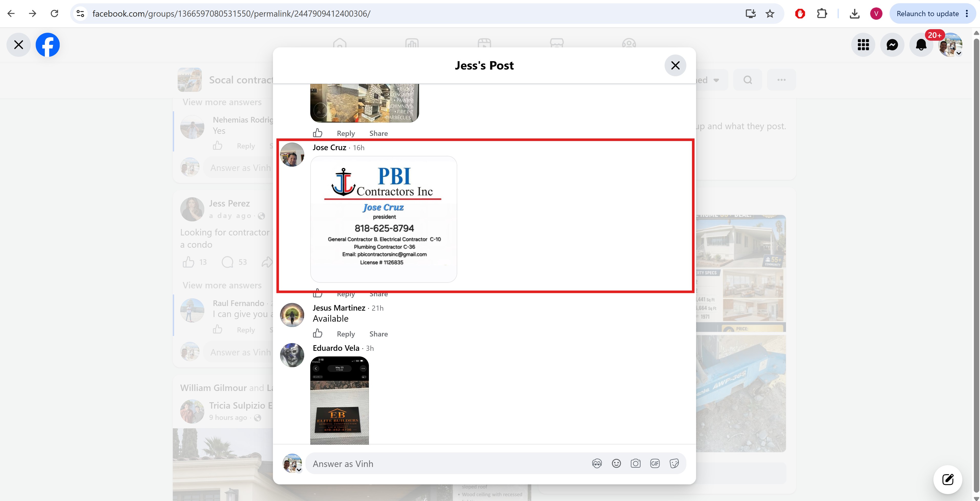Open the PBI Contractors Inc business card image
Image resolution: width=980 pixels, height=501 pixels.
[384, 219]
